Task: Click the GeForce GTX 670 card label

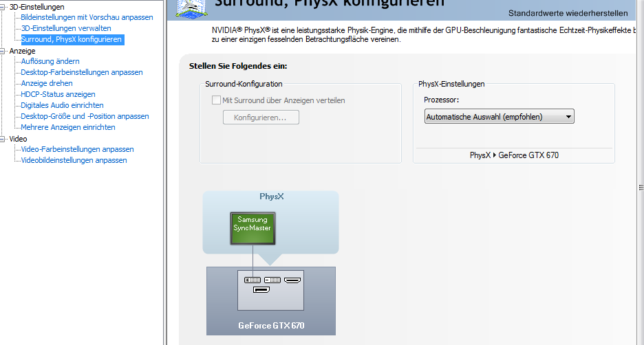Action: (271, 326)
